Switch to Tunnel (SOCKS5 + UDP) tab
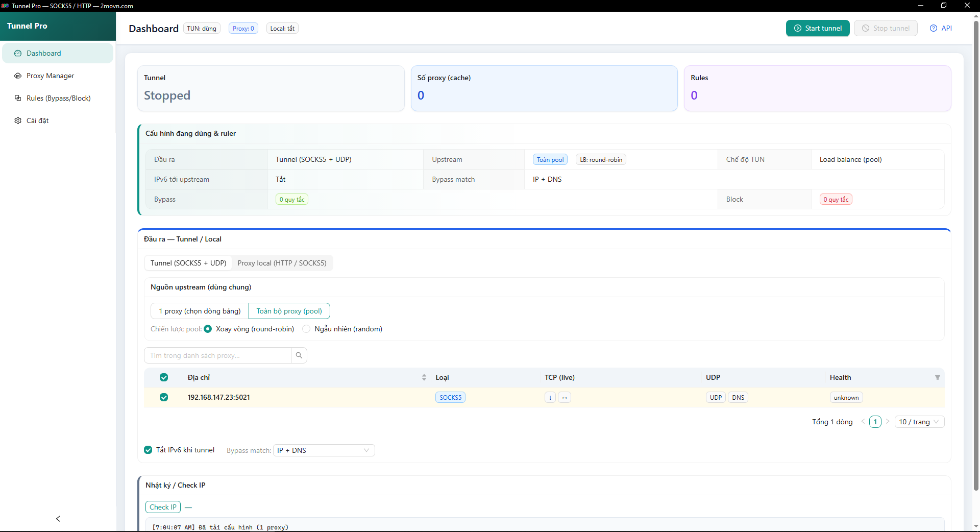Image resolution: width=980 pixels, height=532 pixels. coord(188,263)
